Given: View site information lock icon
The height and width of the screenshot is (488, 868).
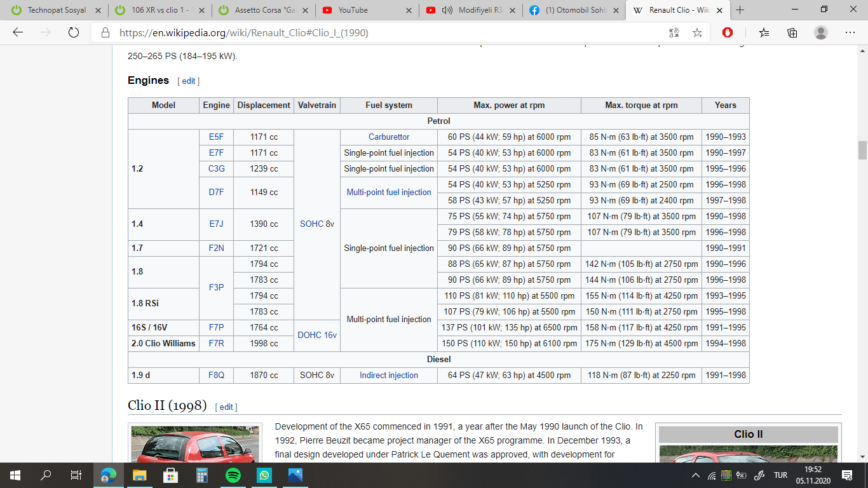Looking at the screenshot, I should 105,33.
